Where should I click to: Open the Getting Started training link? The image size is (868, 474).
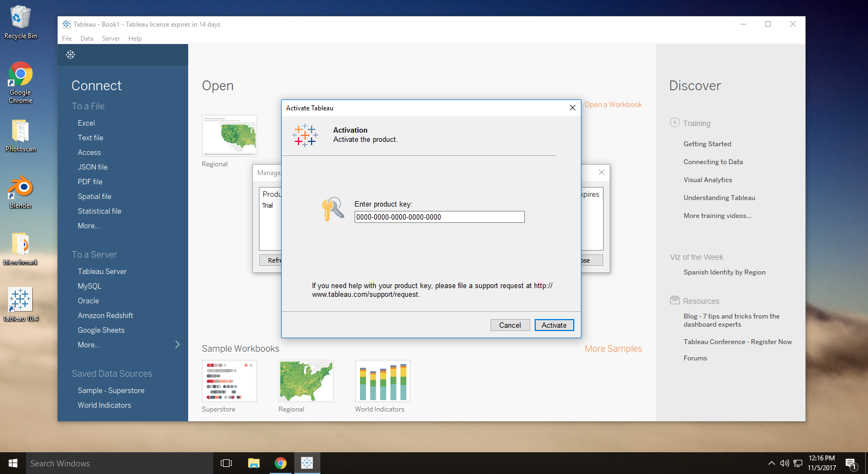point(708,144)
